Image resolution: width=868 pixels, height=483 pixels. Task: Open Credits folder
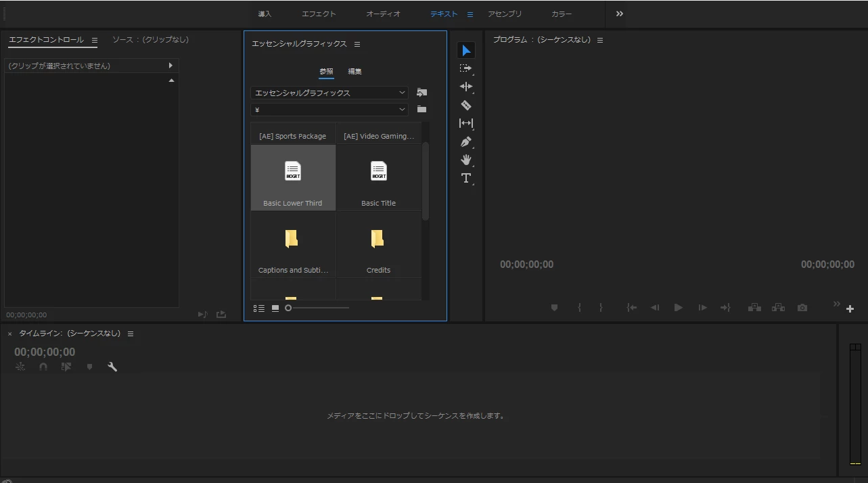pos(379,244)
